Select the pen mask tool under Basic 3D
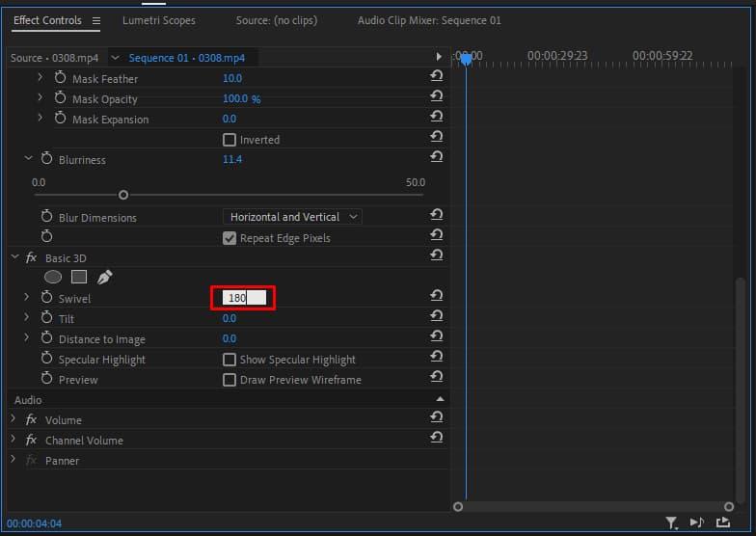756x536 pixels. pyautogui.click(x=104, y=278)
